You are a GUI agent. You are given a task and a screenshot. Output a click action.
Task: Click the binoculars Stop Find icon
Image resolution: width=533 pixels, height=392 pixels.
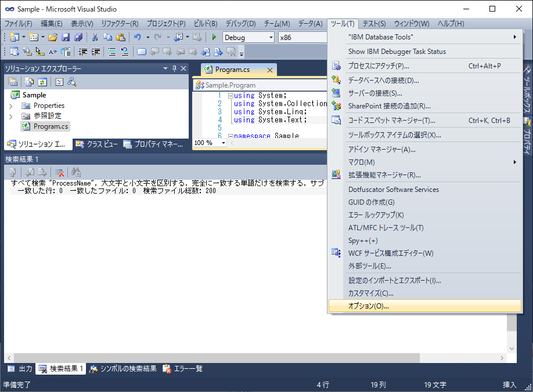pyautogui.click(x=76, y=172)
